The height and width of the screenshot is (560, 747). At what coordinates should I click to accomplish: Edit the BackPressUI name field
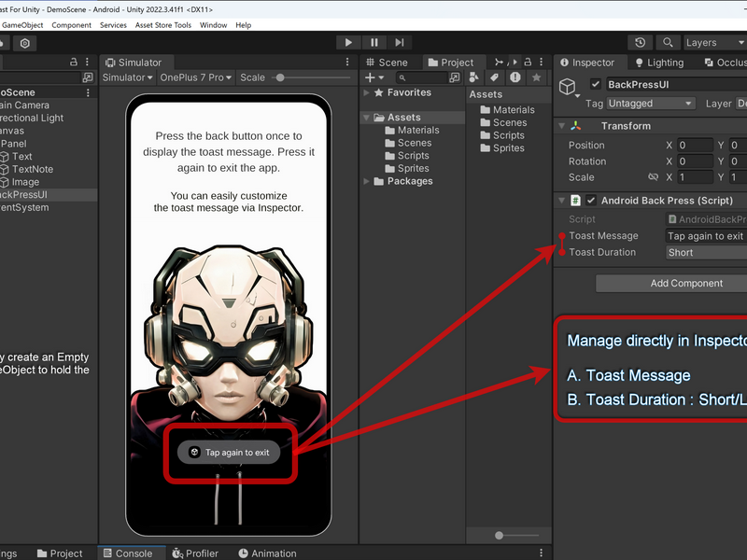click(x=676, y=84)
